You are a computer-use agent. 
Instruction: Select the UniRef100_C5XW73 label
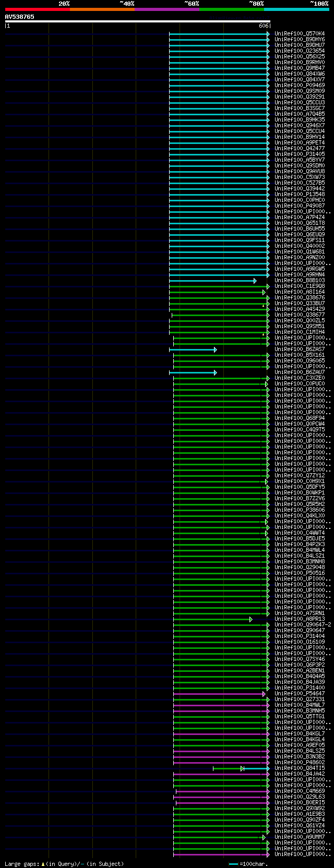[300, 177]
